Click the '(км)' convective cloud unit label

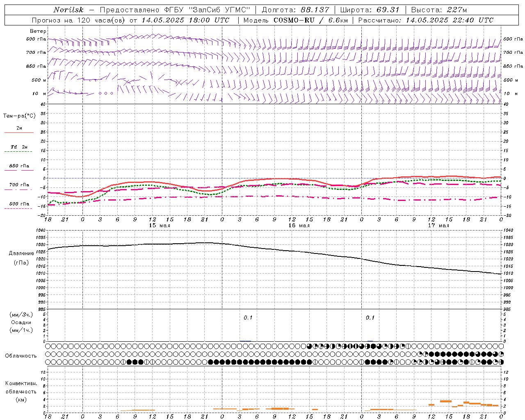click(21, 399)
